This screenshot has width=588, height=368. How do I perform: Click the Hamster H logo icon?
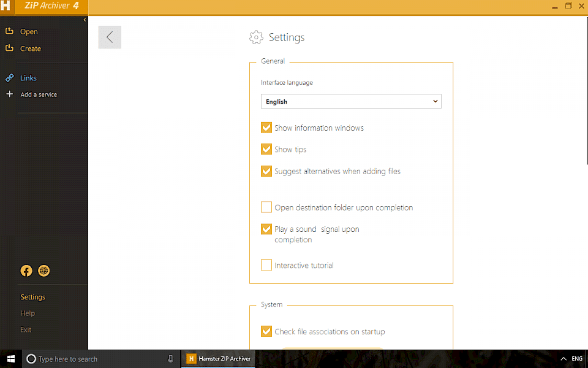coord(6,6)
